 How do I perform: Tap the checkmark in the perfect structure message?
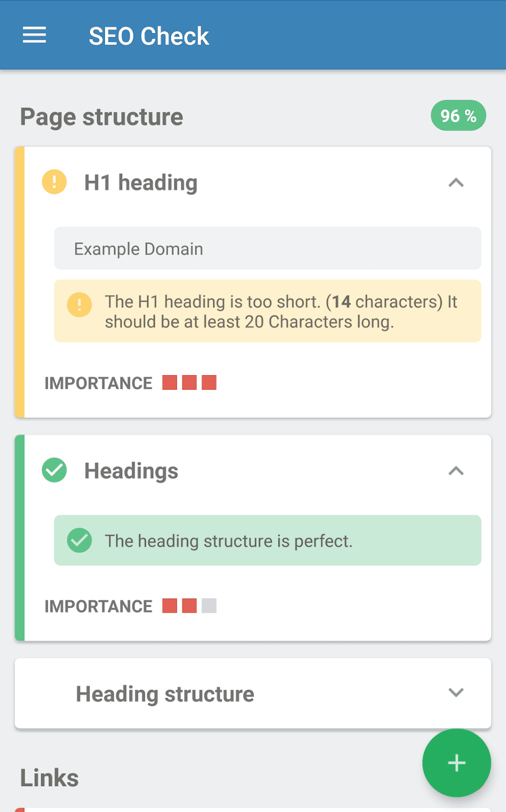[x=79, y=540]
